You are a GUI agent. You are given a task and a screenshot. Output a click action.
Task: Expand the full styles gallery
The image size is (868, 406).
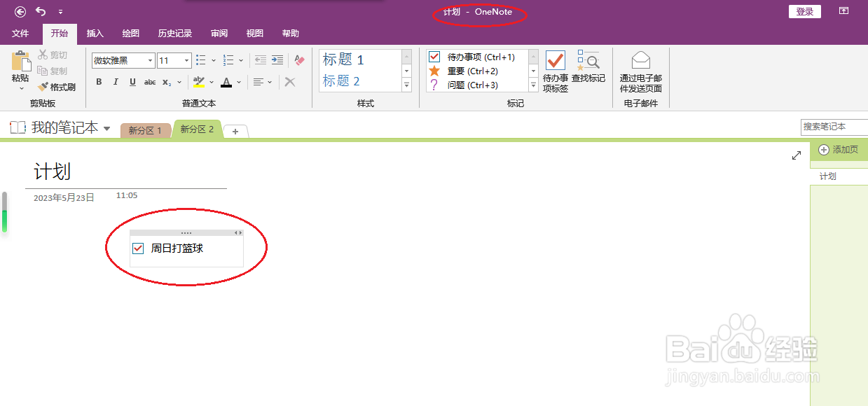406,85
